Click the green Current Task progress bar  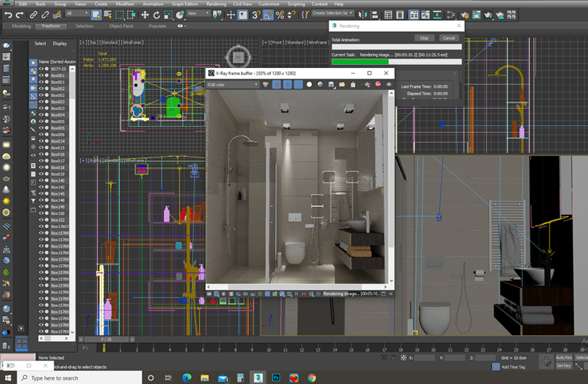tap(360, 61)
